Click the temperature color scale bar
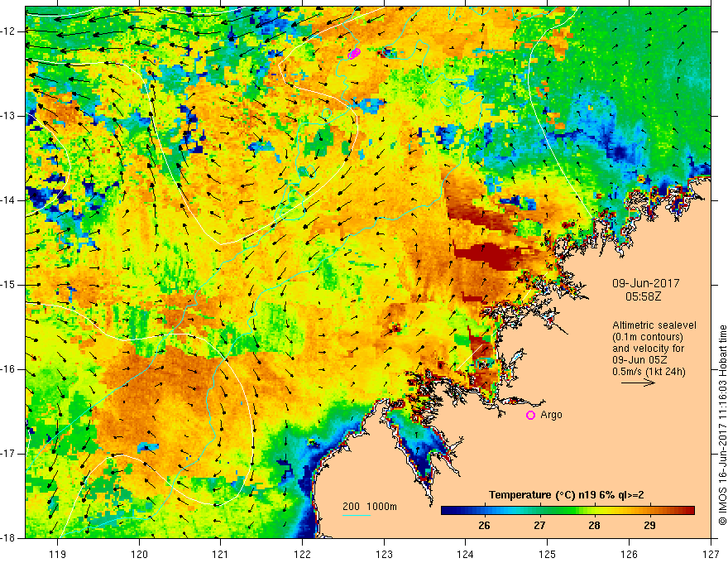The height and width of the screenshot is (563, 728). 568,511
